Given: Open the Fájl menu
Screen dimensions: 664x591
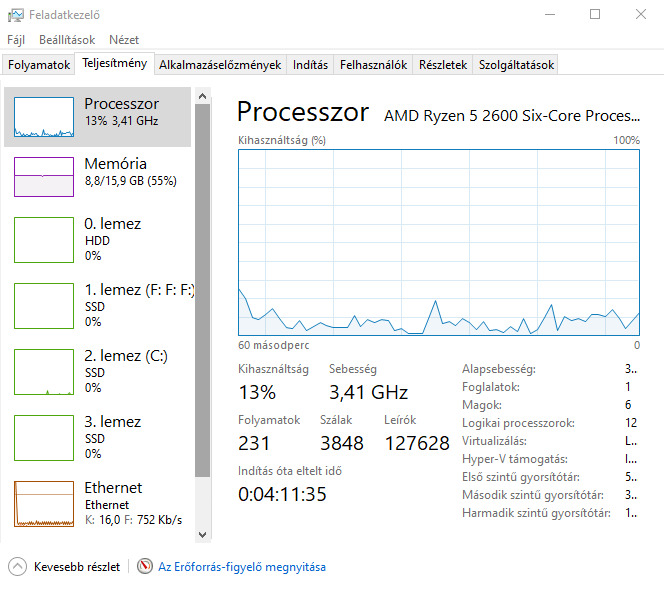Looking at the screenshot, I should coord(16,40).
